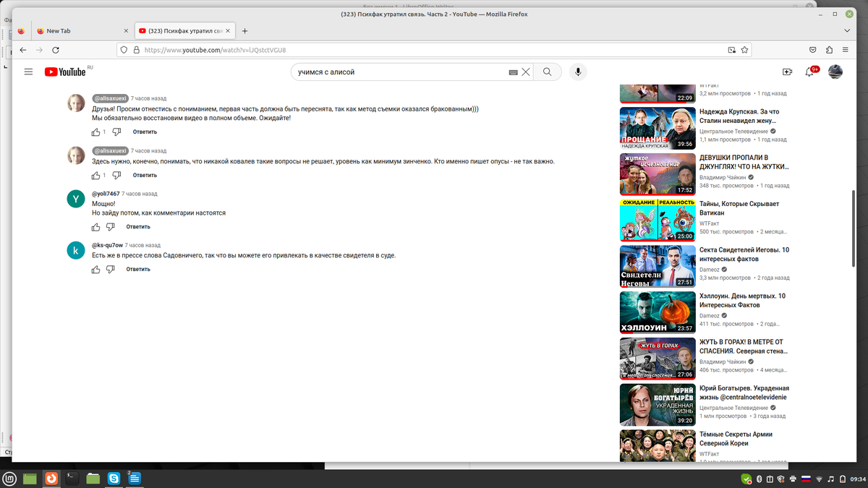Open the YouTube guide hamburger menu
The width and height of the screenshot is (868, 488).
click(28, 72)
